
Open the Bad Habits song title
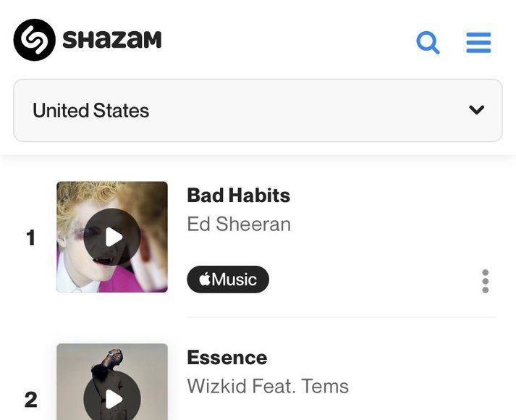click(x=238, y=196)
